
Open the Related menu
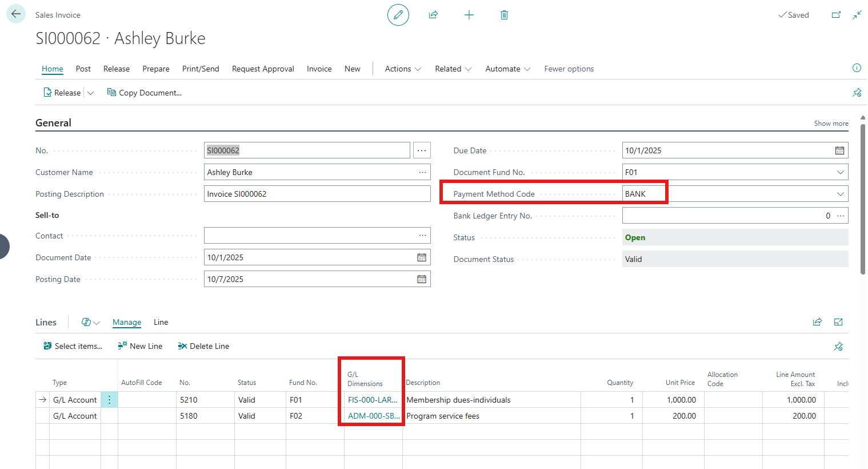pyautogui.click(x=453, y=69)
